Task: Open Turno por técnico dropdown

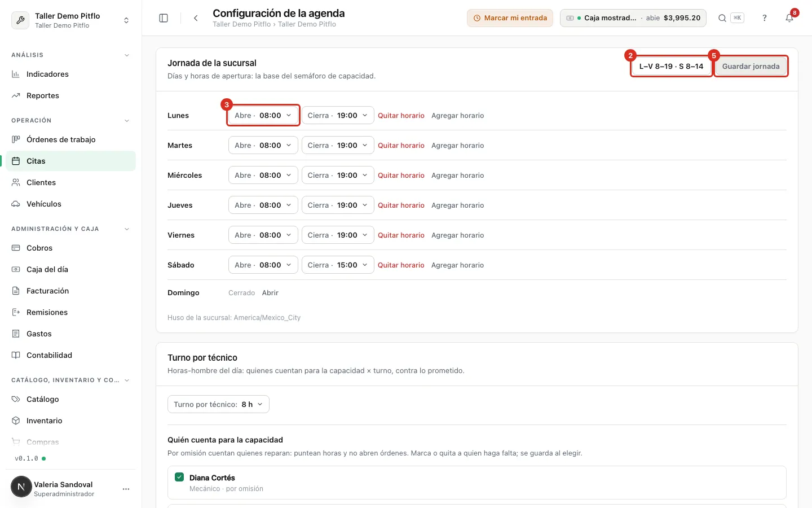Action: [218, 404]
